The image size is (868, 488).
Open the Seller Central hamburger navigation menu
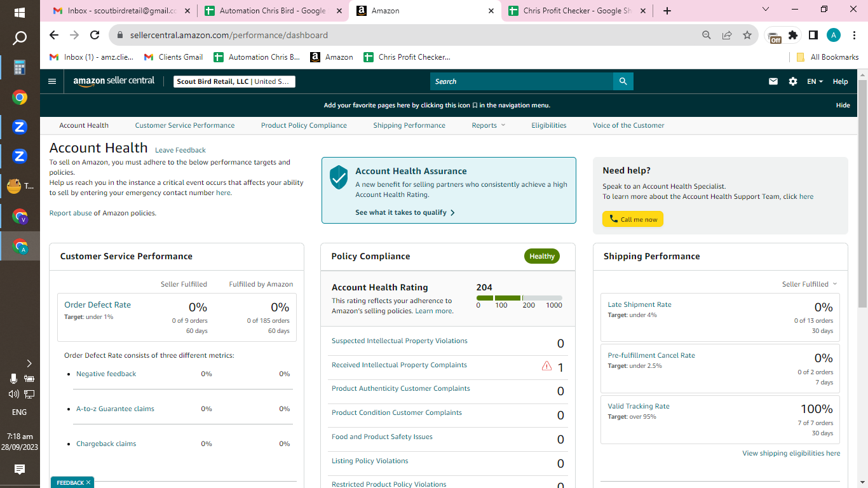[x=52, y=81]
